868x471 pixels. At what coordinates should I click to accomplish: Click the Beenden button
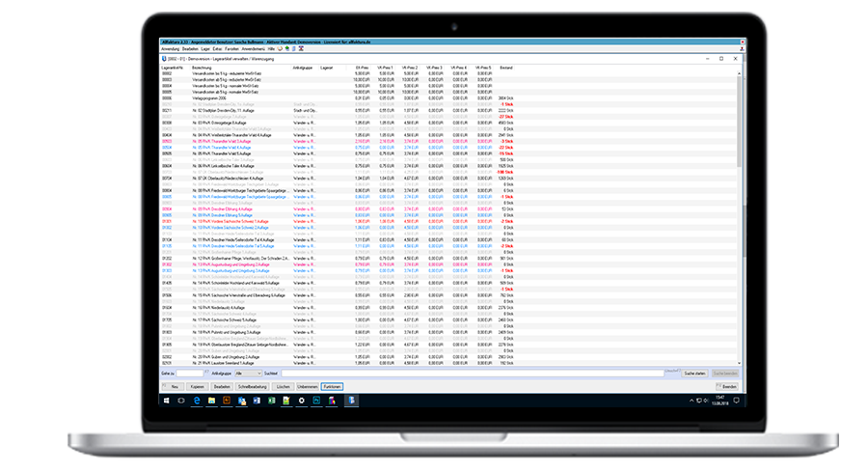pyautogui.click(x=728, y=385)
